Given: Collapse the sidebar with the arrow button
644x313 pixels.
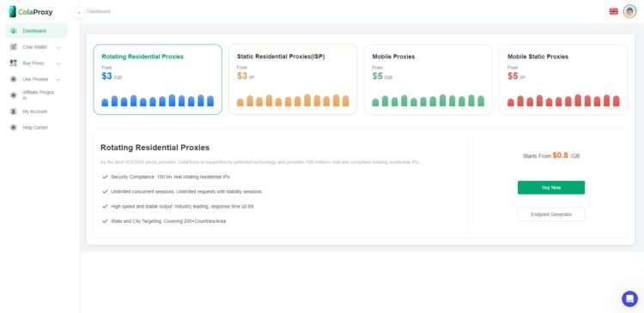Looking at the screenshot, I should 79,12.
